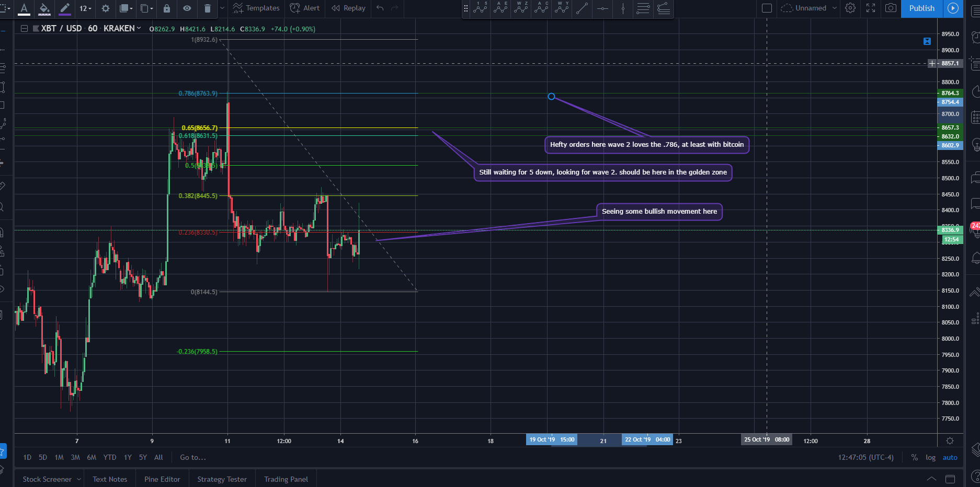Toggle log scale mode

pos(930,458)
